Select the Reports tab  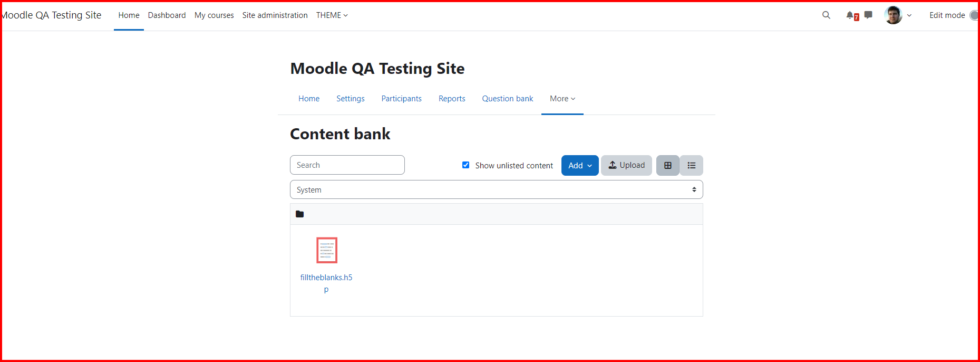coord(452,99)
